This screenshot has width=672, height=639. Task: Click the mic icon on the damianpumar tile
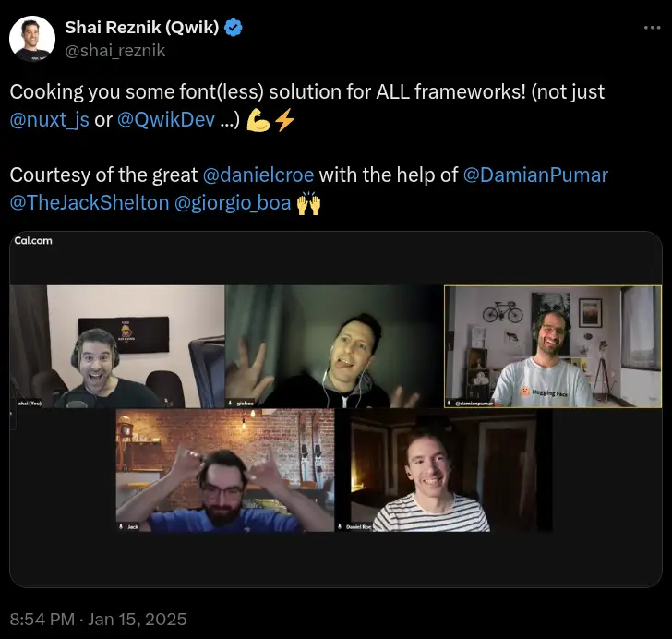(x=450, y=403)
